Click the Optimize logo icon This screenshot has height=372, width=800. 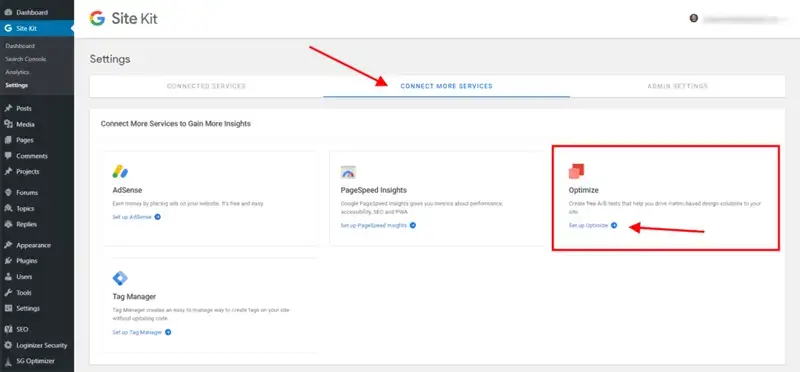pyautogui.click(x=577, y=171)
